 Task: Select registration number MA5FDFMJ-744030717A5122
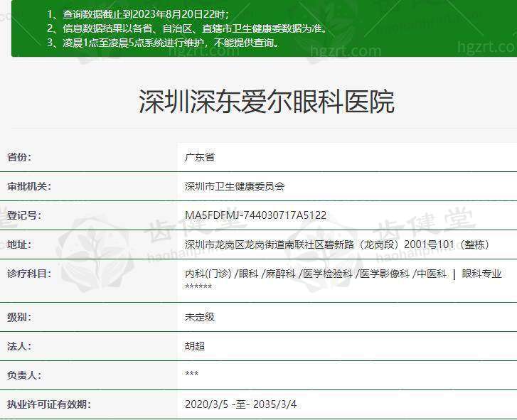tap(256, 215)
